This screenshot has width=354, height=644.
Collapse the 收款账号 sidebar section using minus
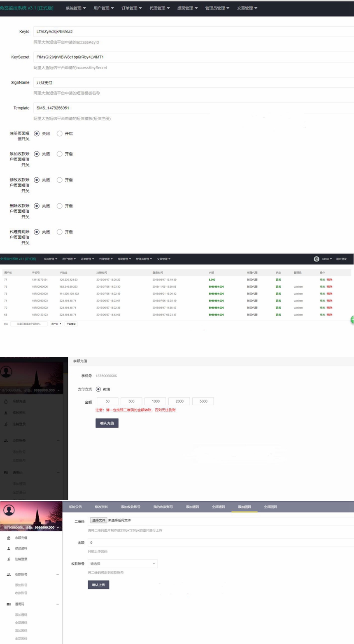point(58,574)
